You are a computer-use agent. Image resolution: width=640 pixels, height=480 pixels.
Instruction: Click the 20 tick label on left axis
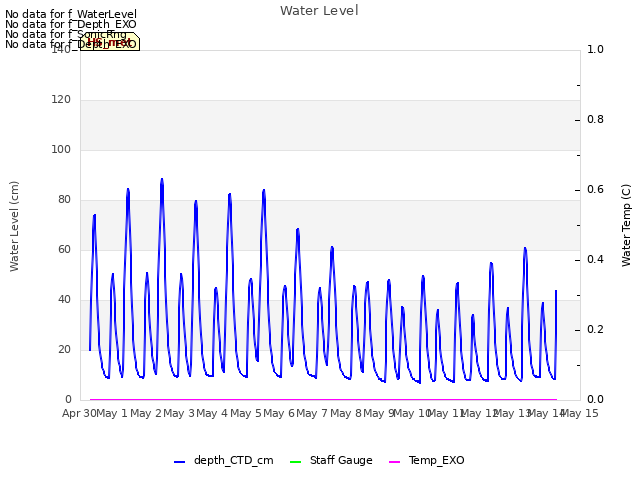pyautogui.click(x=64, y=349)
